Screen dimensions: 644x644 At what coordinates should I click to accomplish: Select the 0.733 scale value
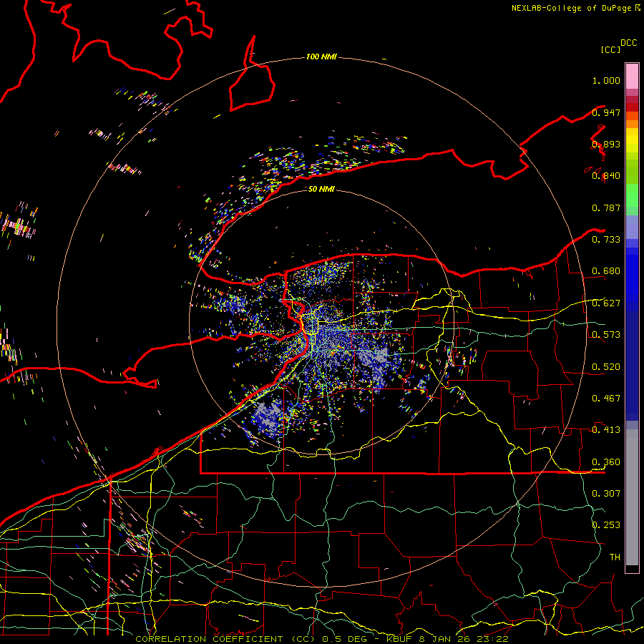(606, 240)
